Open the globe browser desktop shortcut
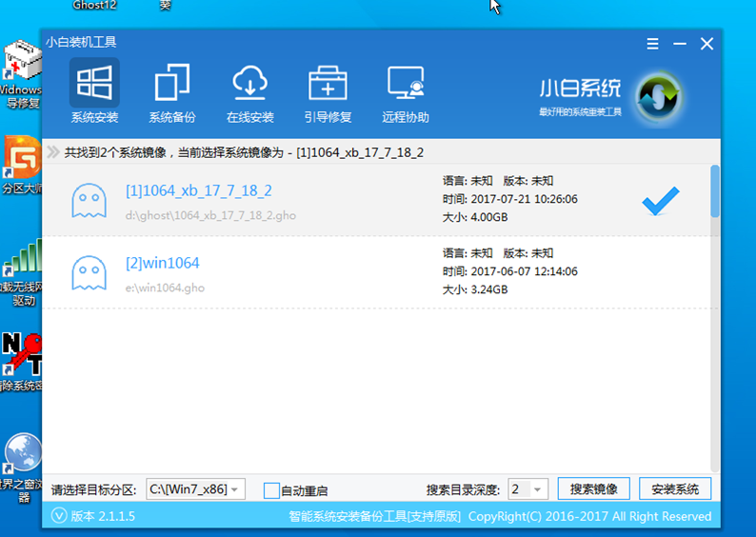Image resolution: width=756 pixels, height=537 pixels. (21, 468)
